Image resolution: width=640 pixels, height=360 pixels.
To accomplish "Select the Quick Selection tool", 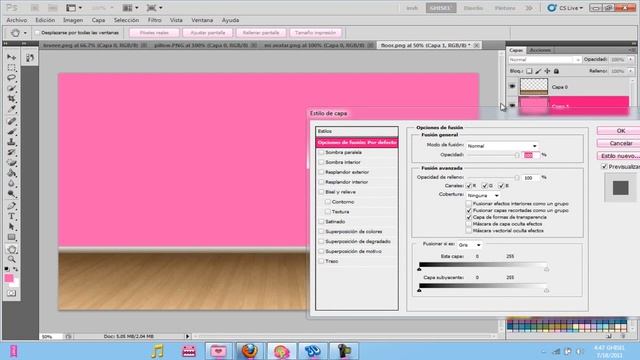I will 11,89.
